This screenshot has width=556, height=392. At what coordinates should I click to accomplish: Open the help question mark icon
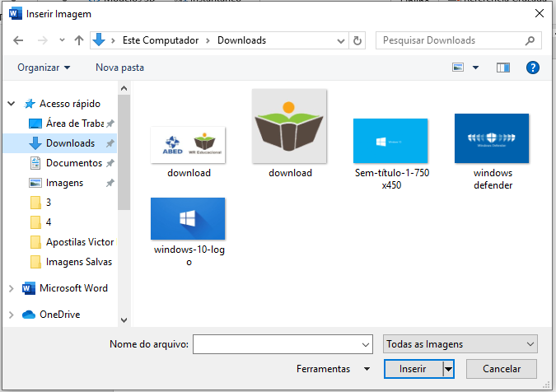[533, 68]
